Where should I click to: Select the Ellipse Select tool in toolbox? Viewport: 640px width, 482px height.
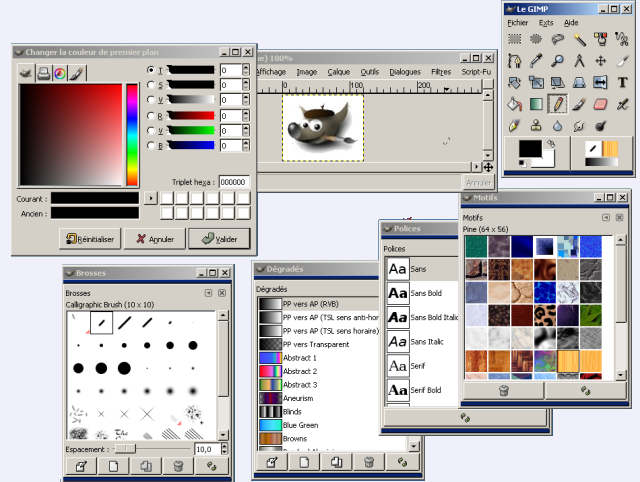pos(536,39)
